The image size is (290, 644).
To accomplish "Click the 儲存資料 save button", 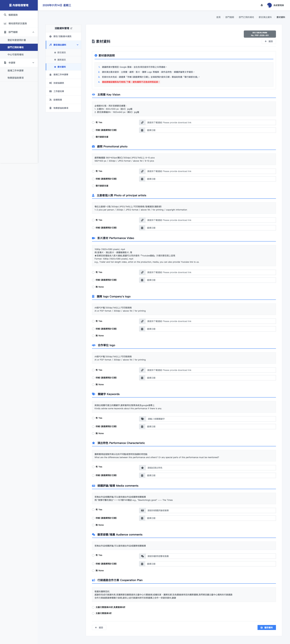I will [x=266, y=628].
